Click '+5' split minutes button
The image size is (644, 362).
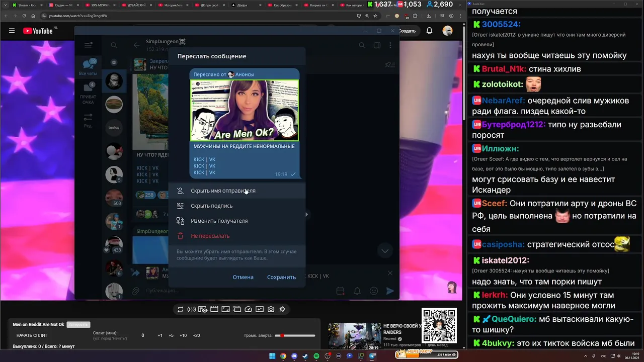pos(171,335)
